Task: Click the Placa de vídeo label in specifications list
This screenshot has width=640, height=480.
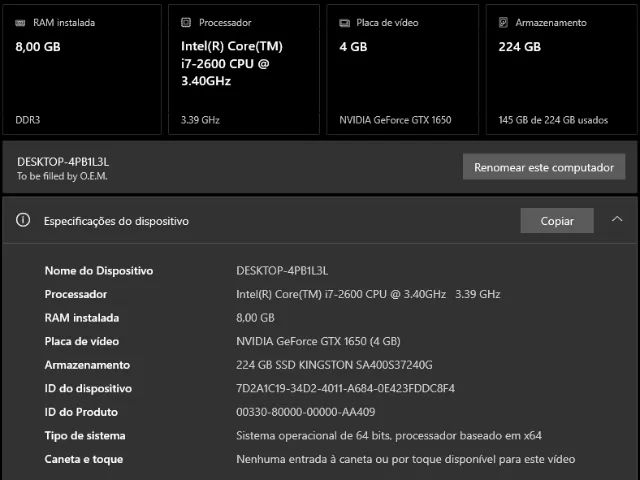Action: [82, 341]
